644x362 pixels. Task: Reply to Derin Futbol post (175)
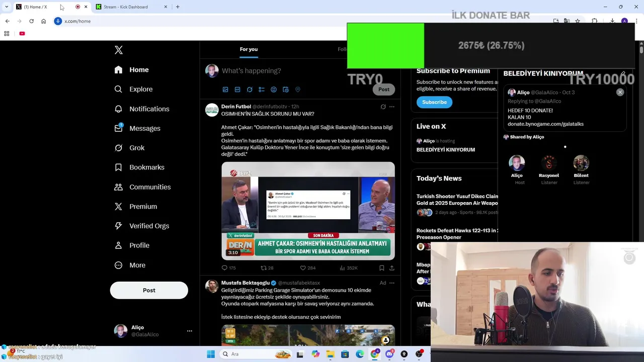[x=229, y=268]
